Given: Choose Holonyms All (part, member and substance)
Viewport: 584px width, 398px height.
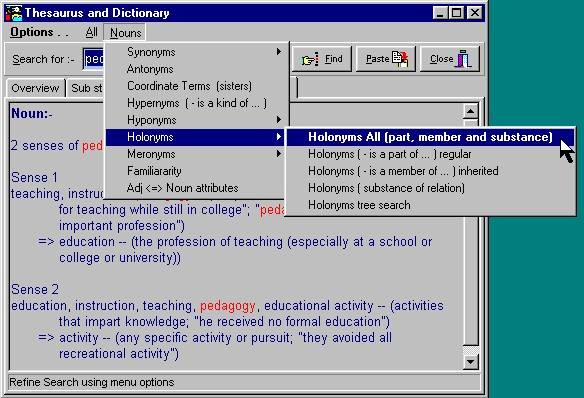Looking at the screenshot, I should click(430, 137).
